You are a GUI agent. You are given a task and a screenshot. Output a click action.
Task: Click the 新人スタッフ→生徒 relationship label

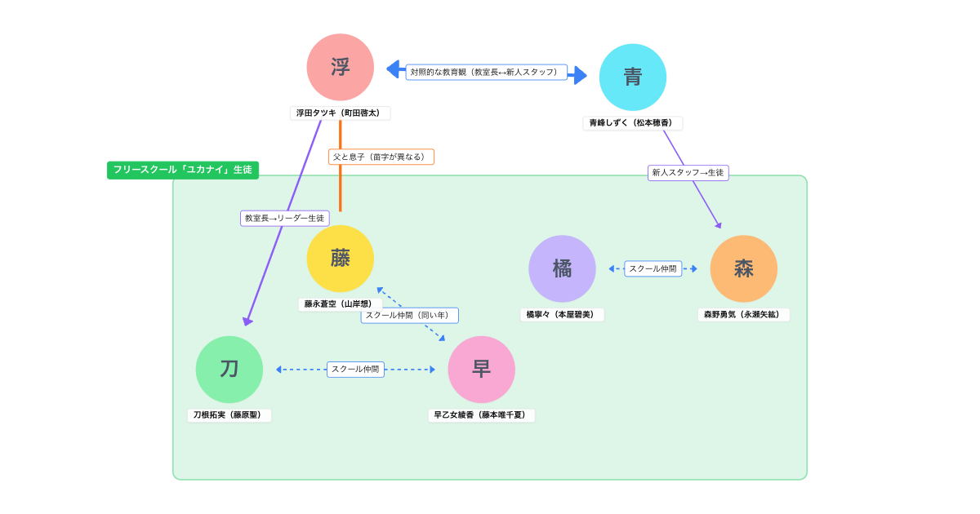tap(688, 172)
